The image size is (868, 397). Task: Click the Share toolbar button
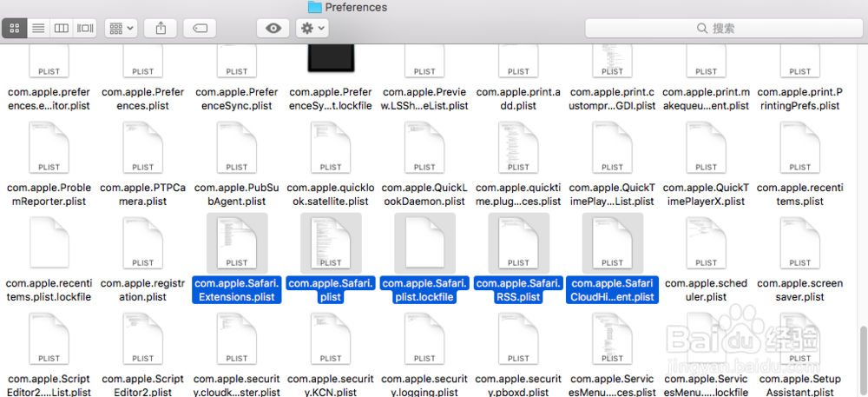pos(161,28)
